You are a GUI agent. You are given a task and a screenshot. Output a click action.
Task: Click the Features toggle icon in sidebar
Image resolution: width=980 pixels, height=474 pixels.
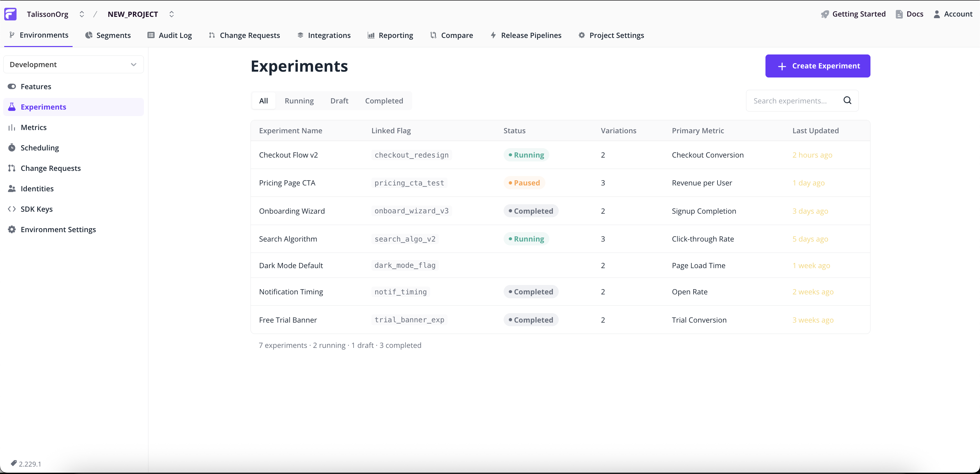[12, 87]
